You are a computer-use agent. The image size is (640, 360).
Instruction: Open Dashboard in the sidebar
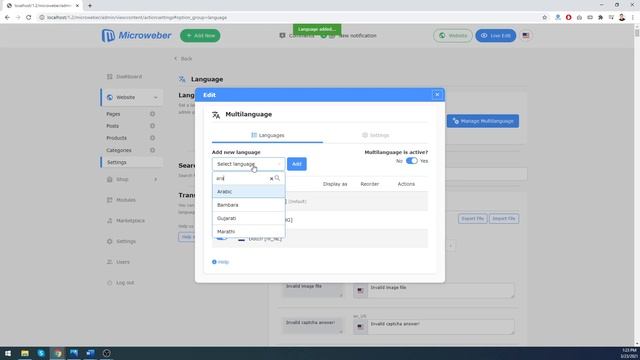tap(125, 77)
